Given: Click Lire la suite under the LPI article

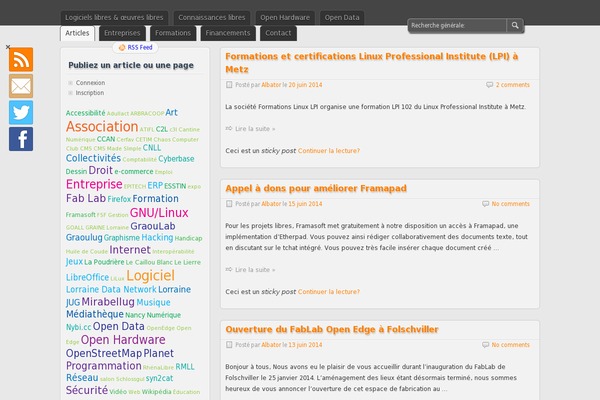Looking at the screenshot, I should [255, 129].
